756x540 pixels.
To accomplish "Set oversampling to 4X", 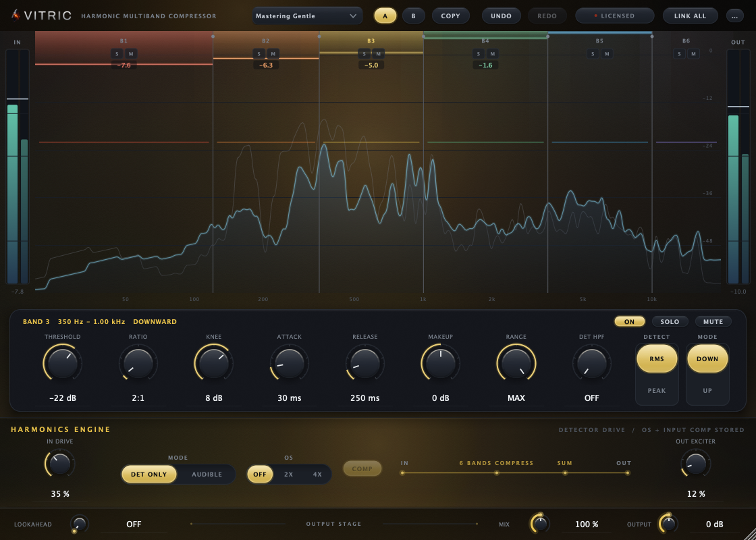I will tap(317, 475).
